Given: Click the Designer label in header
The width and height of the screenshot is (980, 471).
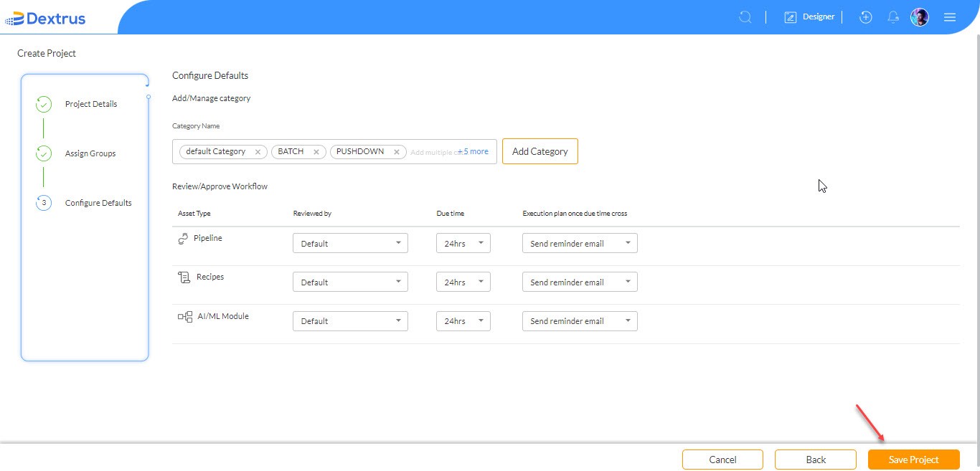Looking at the screenshot, I should click(x=819, y=16).
